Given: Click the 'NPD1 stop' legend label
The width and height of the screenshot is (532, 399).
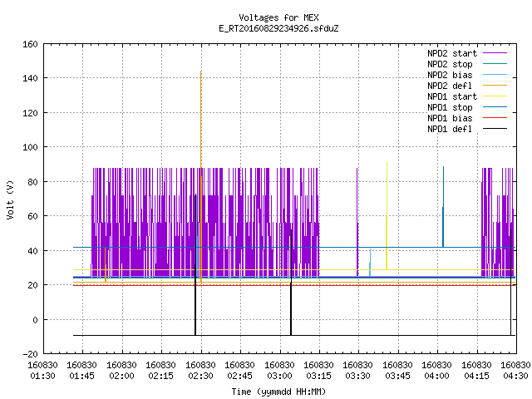Looking at the screenshot, I should [450, 107].
